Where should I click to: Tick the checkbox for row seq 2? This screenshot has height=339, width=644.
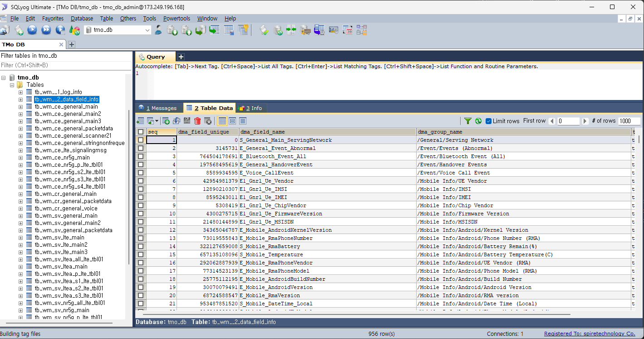coord(141,148)
